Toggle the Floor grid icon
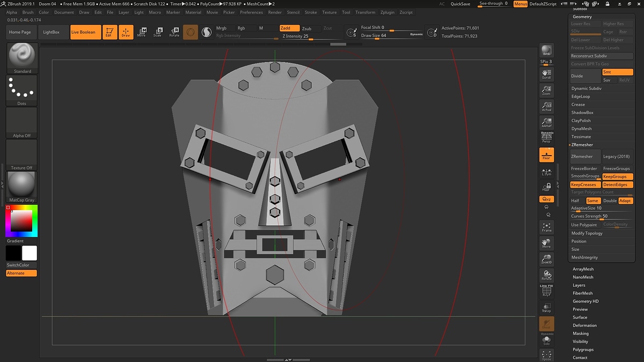The height and width of the screenshot is (362, 644). coord(546,155)
